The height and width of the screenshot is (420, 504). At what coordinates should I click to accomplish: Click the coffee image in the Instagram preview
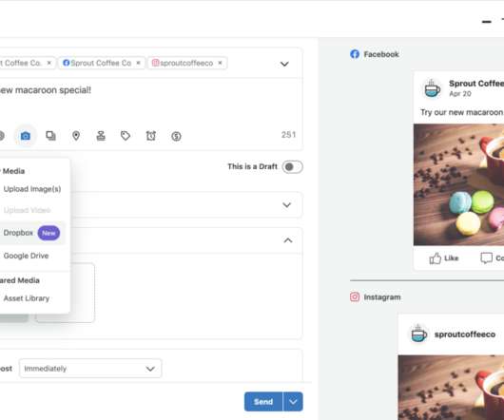click(x=451, y=388)
